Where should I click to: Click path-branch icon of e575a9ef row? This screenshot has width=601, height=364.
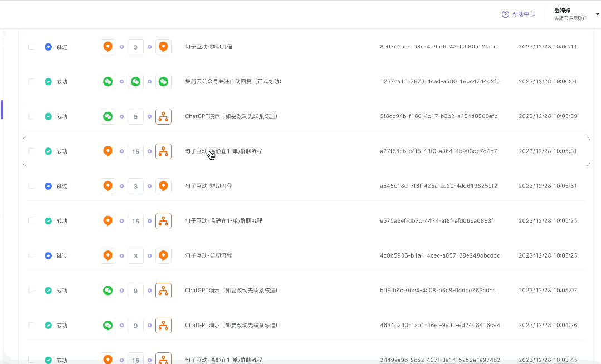pyautogui.click(x=163, y=221)
